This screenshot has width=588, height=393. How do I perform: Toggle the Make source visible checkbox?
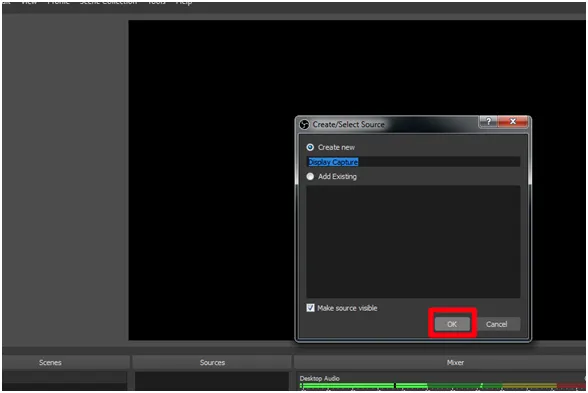click(310, 308)
